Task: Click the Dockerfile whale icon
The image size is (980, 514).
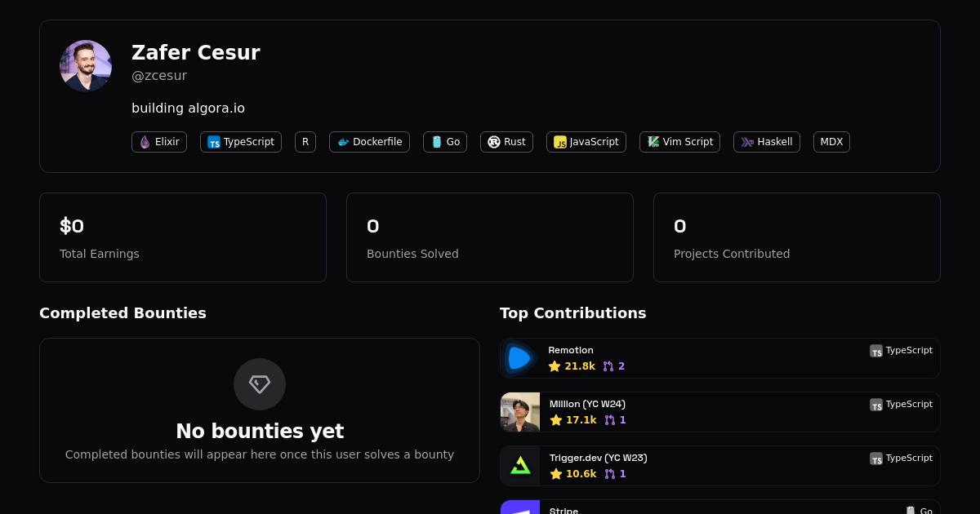Action: tap(343, 142)
